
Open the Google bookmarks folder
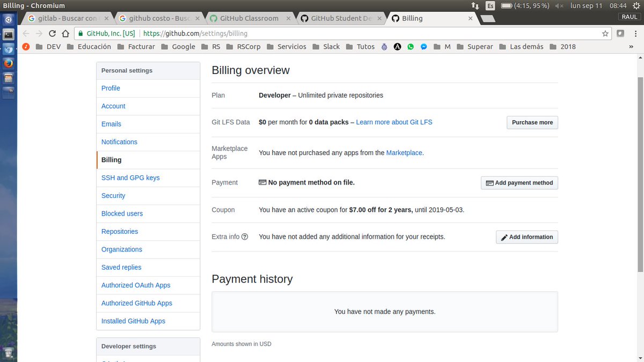click(x=178, y=47)
